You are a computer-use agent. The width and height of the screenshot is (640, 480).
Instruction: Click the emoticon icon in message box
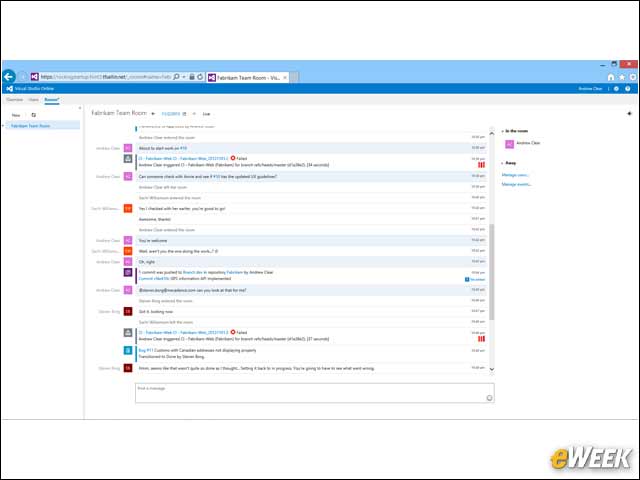coord(489,398)
